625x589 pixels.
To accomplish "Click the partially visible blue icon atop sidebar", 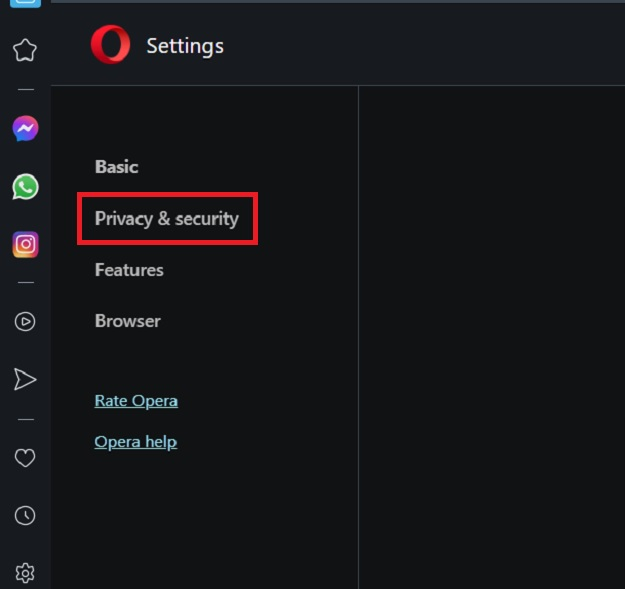I will pyautogui.click(x=25, y=3).
